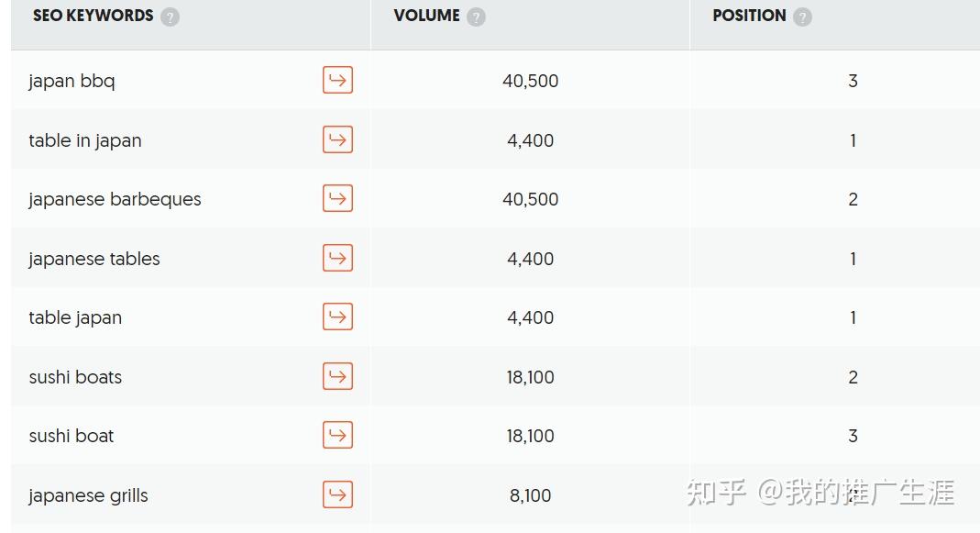Click position value 2 for sushi boats
This screenshot has width=980, height=533.
853,377
